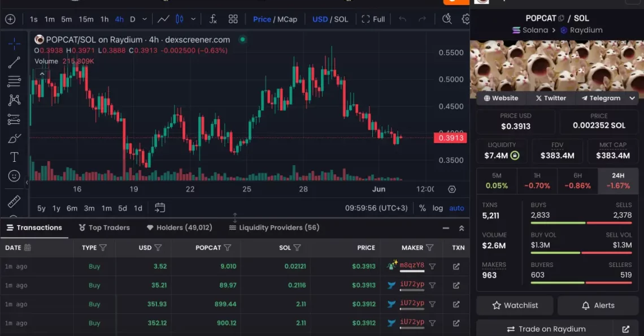Screen dimensions: 644x336
Task: Open the go-to-date calendar icon
Action: (x=160, y=208)
